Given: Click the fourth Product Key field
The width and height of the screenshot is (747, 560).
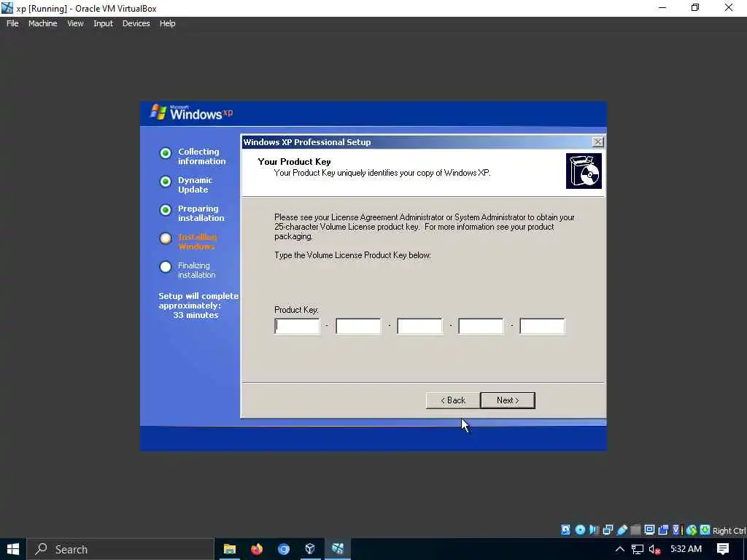Looking at the screenshot, I should point(481,326).
